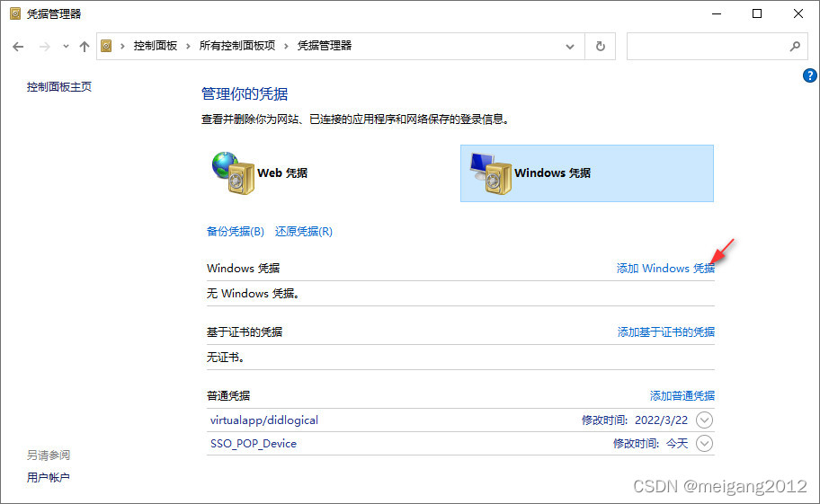Screen dimensions: 820x504
Task: Click 凭据管理器 breadcrumb segment
Action: tap(325, 46)
